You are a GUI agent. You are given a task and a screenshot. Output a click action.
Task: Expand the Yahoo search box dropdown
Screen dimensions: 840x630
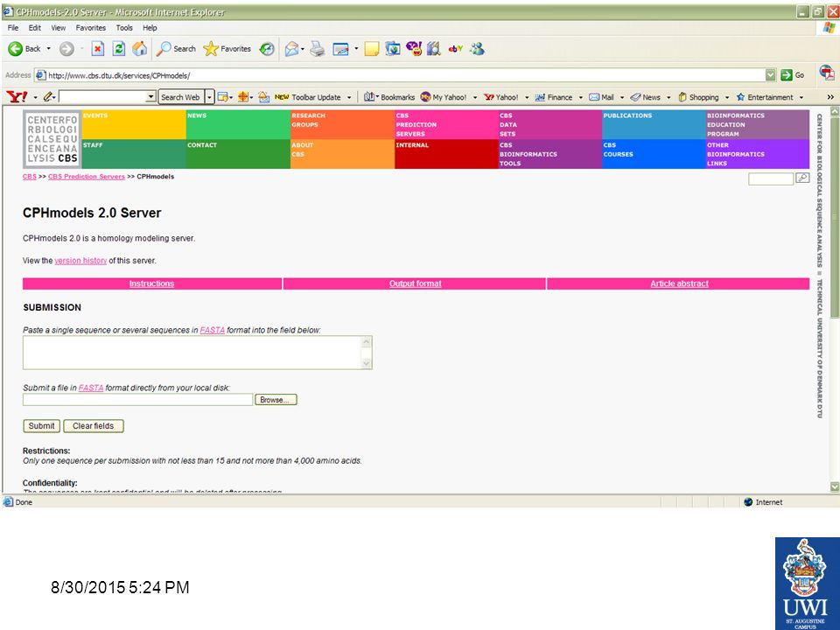pyautogui.click(x=151, y=97)
